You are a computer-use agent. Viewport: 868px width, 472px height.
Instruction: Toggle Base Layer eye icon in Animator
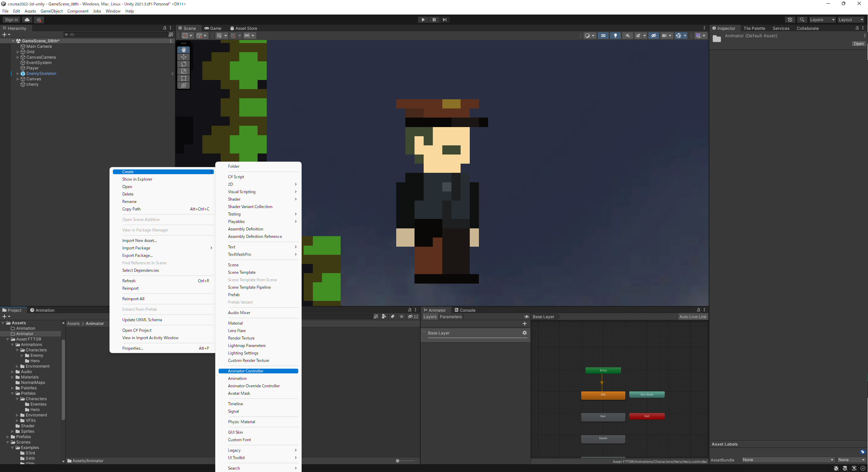(x=526, y=317)
